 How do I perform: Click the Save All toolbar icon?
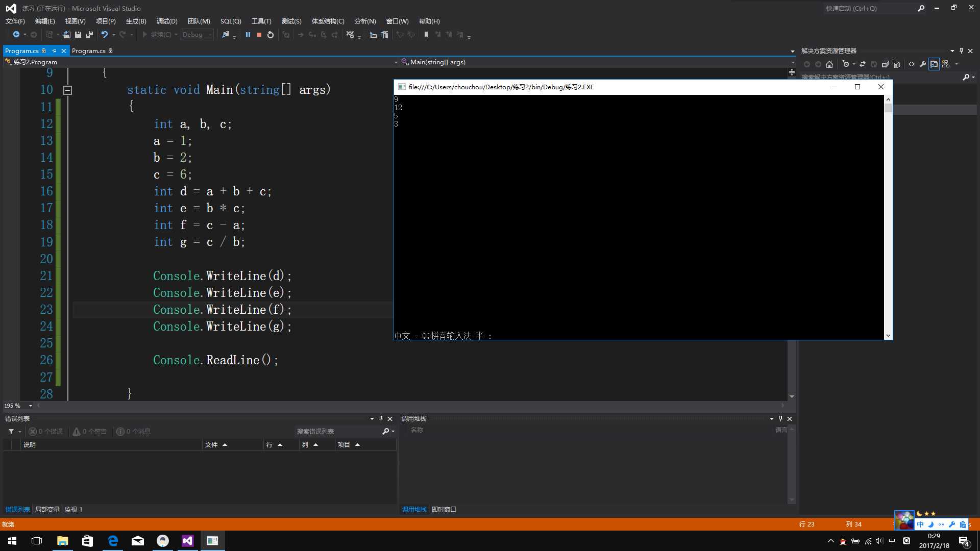pos(89,35)
